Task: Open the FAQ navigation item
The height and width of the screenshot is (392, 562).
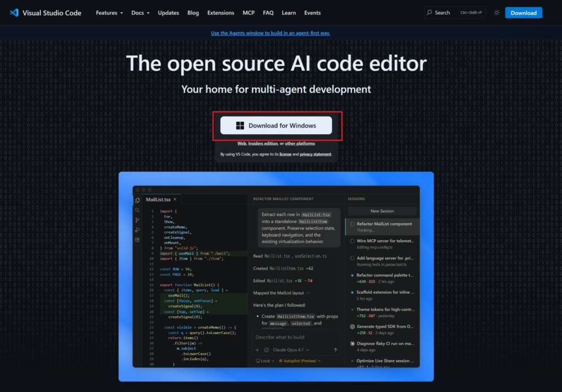Action: pyautogui.click(x=268, y=13)
